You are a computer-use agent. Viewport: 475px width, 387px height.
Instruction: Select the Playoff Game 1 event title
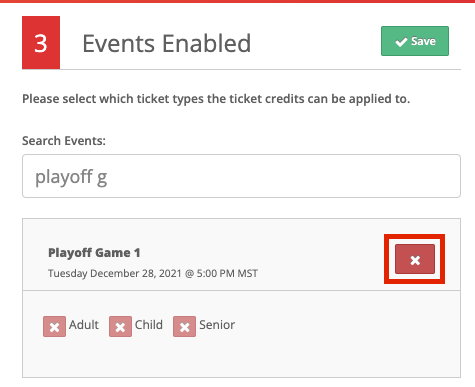[x=94, y=253]
